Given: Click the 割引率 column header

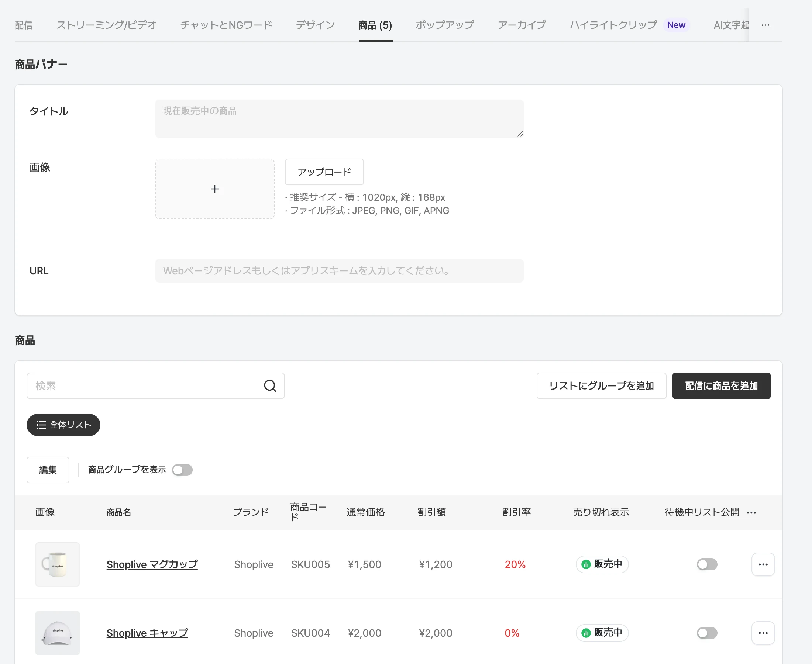Looking at the screenshot, I should click(x=516, y=512).
